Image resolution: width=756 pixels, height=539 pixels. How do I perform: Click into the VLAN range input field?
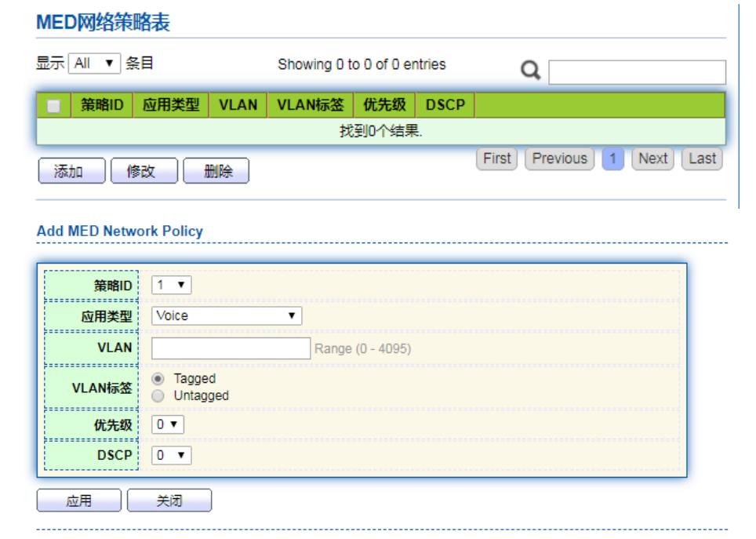(231, 348)
